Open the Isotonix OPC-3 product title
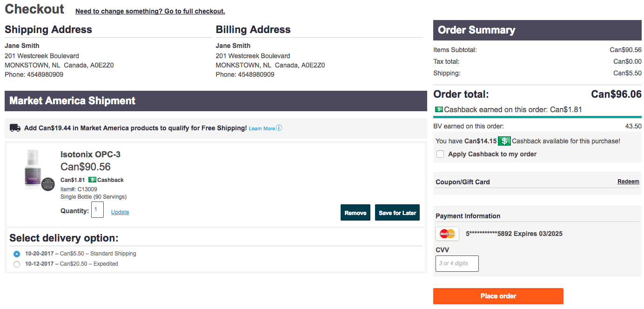Screen dimensions: 644x309 (90, 154)
